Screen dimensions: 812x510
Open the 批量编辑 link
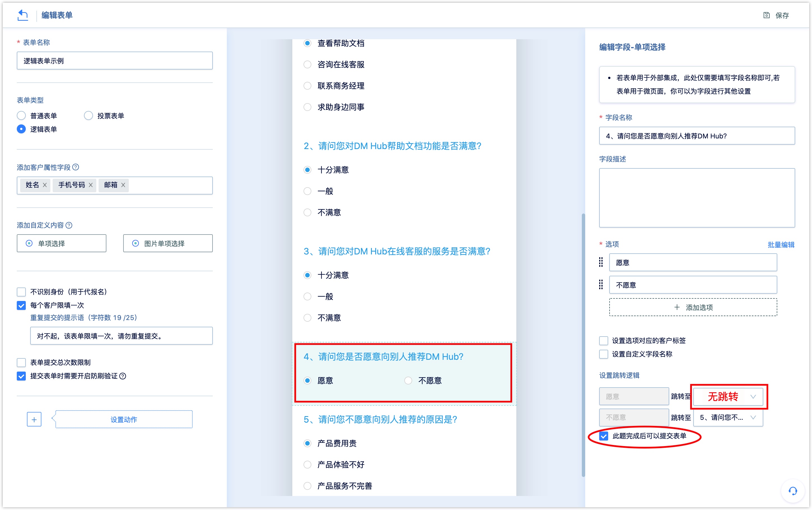click(x=781, y=245)
